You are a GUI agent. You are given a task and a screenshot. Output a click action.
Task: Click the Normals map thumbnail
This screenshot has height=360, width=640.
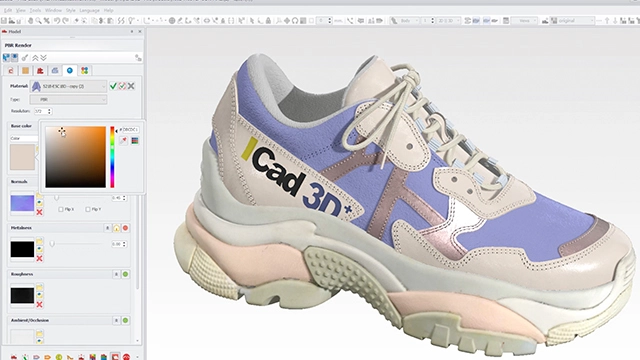pos(22,203)
